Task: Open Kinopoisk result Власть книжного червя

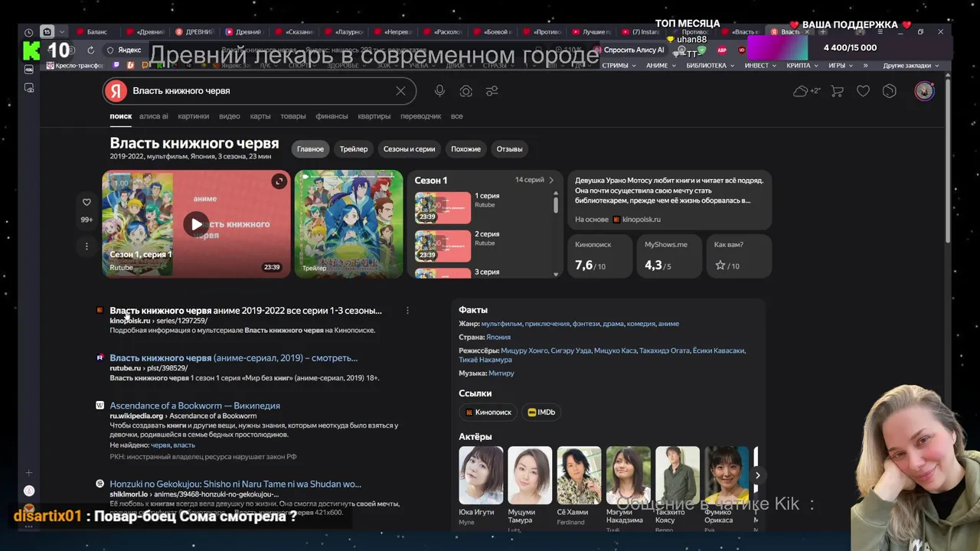Action: (245, 311)
